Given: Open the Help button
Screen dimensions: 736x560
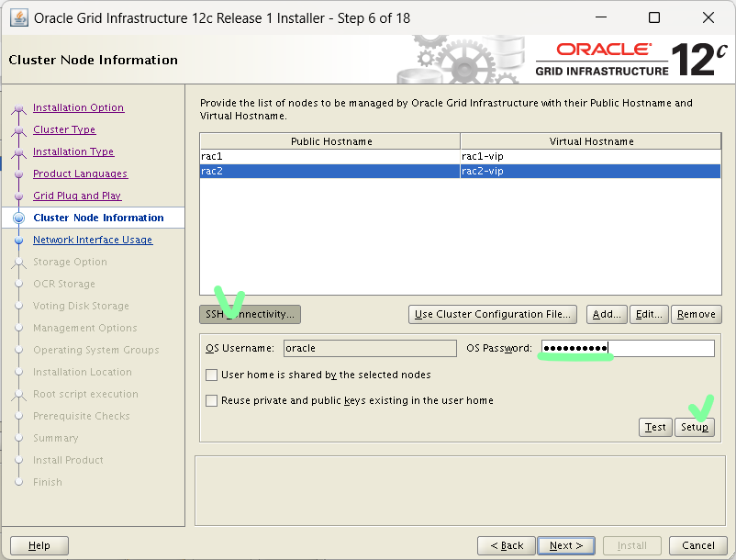Looking at the screenshot, I should (x=39, y=545).
